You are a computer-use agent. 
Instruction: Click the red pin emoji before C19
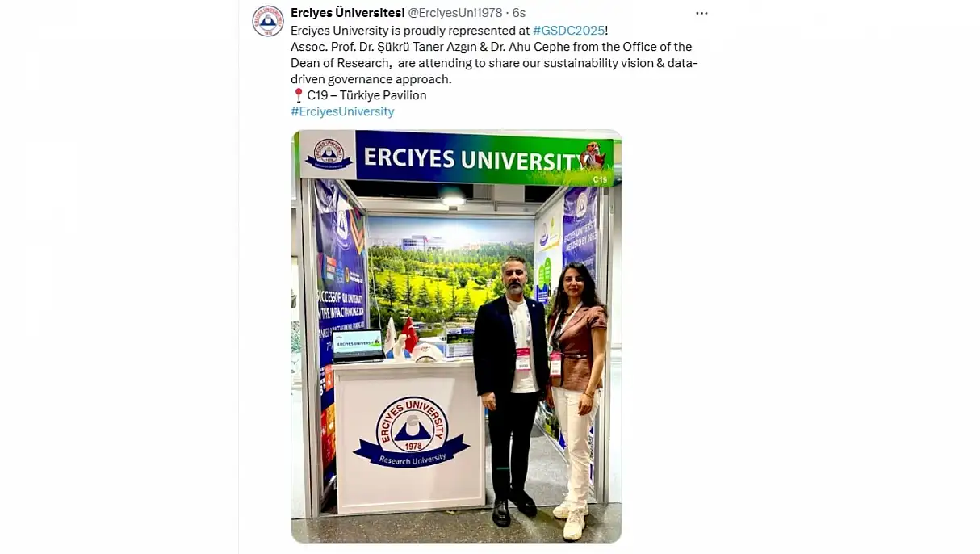pyautogui.click(x=298, y=95)
